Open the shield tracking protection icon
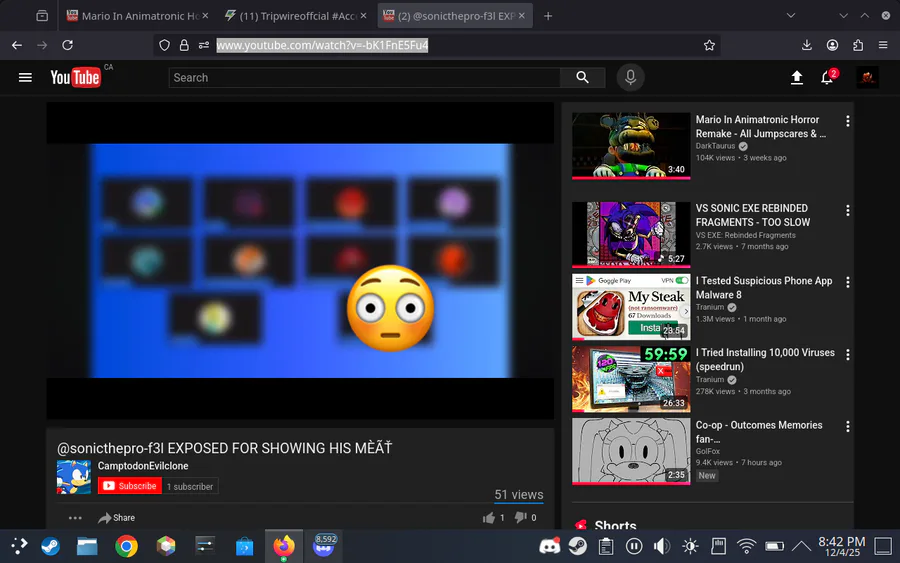This screenshot has height=563, width=900. pos(165,45)
